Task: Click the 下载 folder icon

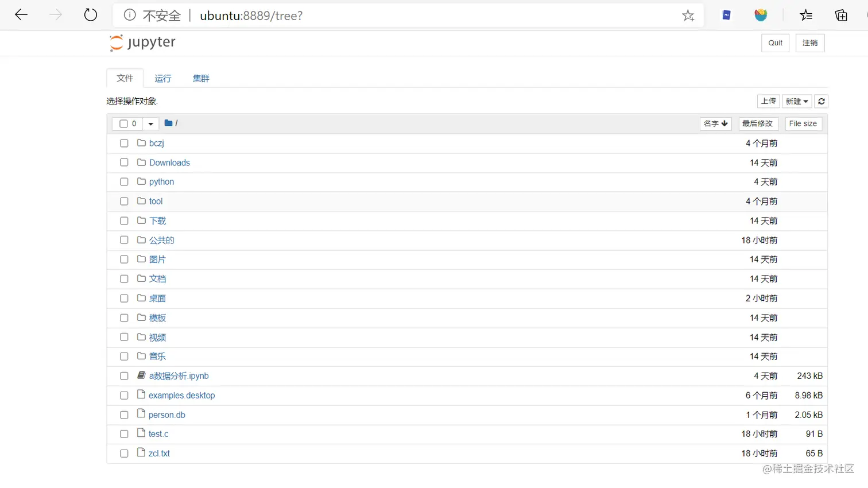Action: pos(141,220)
